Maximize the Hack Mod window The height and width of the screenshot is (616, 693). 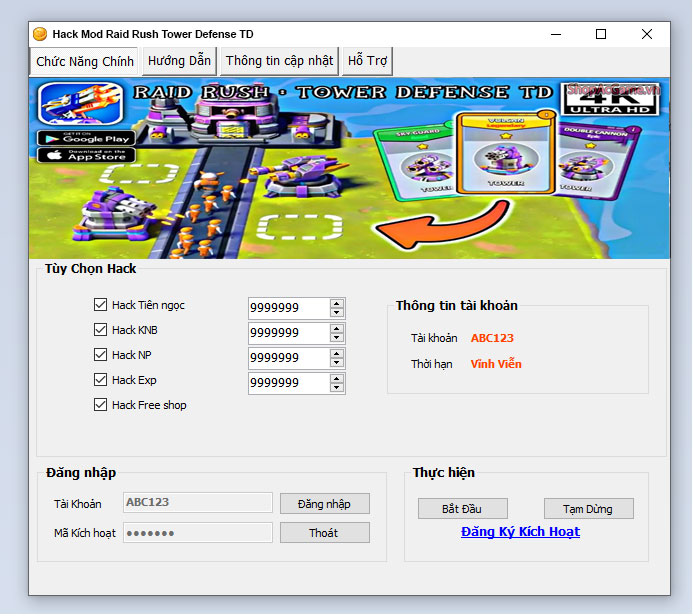pyautogui.click(x=601, y=34)
